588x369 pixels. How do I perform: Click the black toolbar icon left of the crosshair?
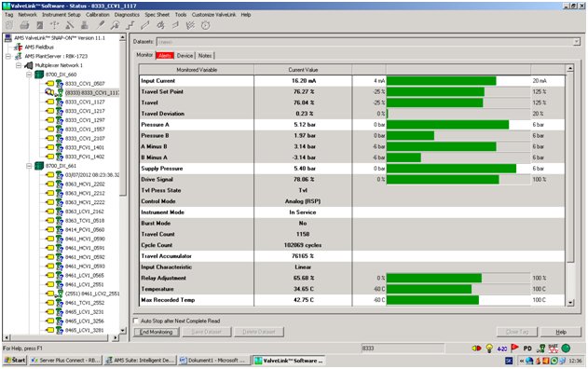click(40, 25)
